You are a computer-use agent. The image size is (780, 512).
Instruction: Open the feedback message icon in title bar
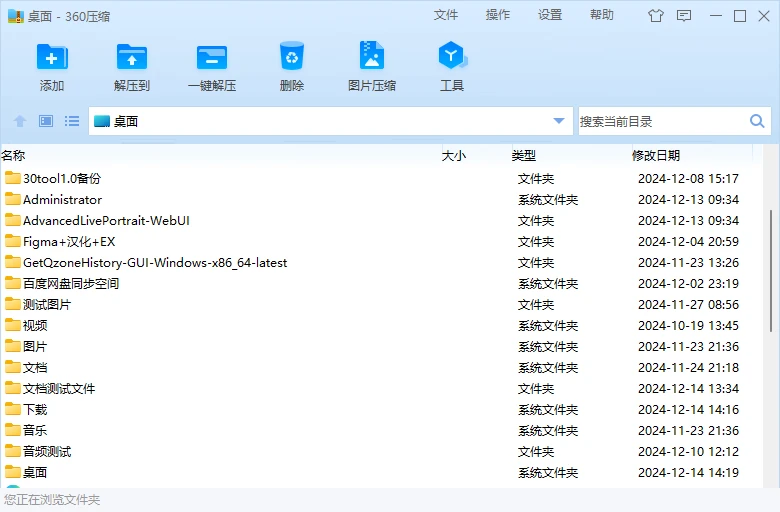tap(684, 16)
